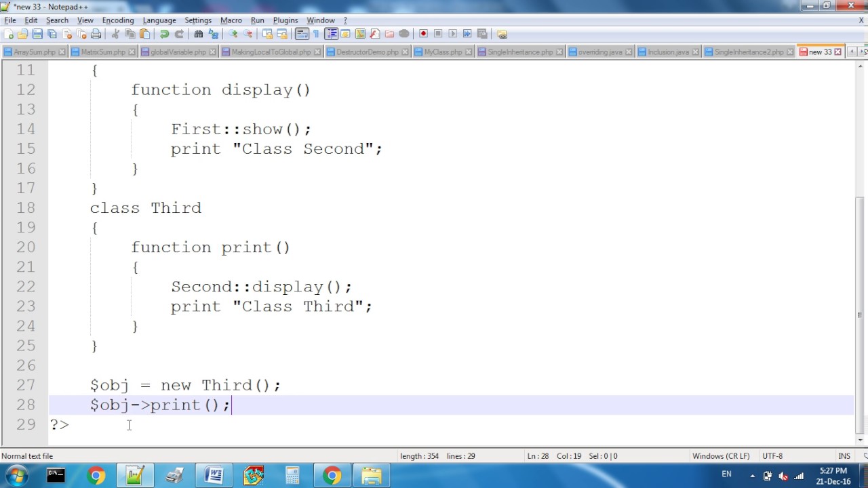Close the new 33 tab
Viewport: 868px width, 488px height.
pyautogui.click(x=837, y=52)
